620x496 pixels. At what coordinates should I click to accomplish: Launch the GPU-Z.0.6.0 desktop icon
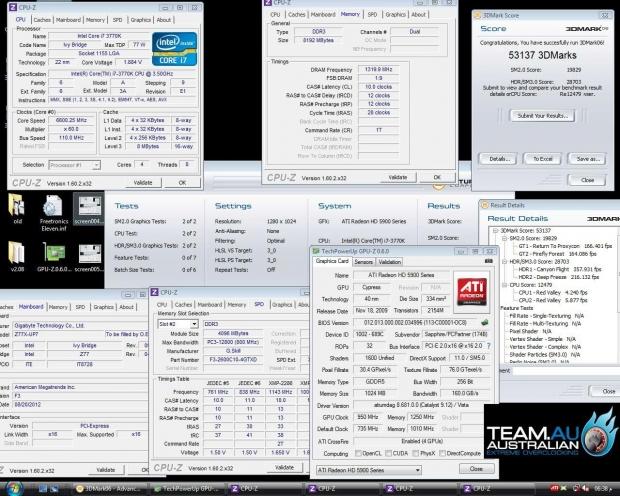tap(54, 256)
